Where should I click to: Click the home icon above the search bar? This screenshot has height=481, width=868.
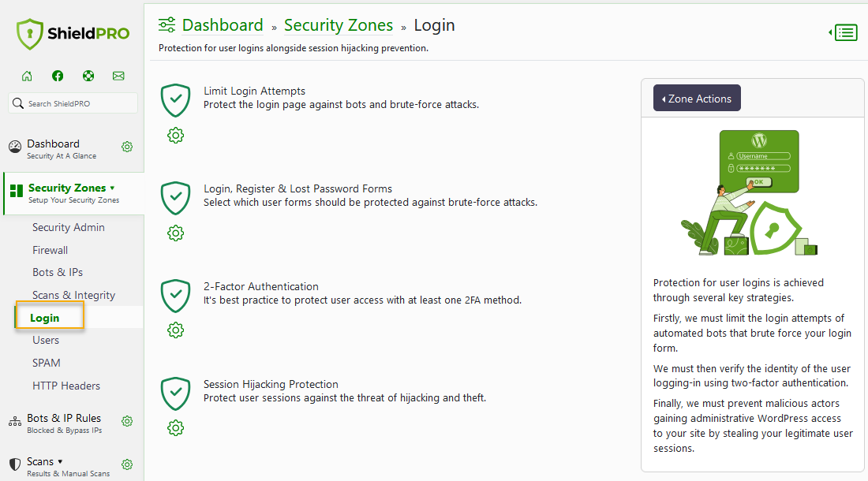pyautogui.click(x=27, y=76)
